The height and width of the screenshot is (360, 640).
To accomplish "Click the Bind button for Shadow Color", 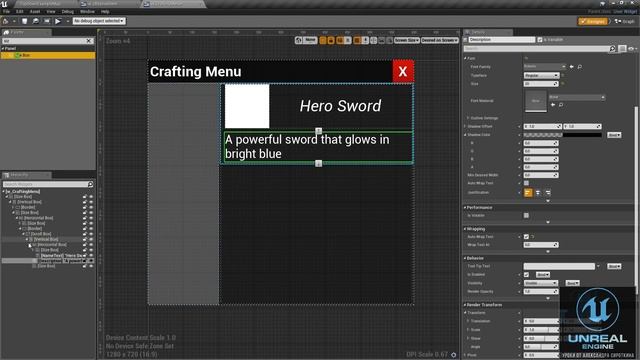I will [614, 135].
